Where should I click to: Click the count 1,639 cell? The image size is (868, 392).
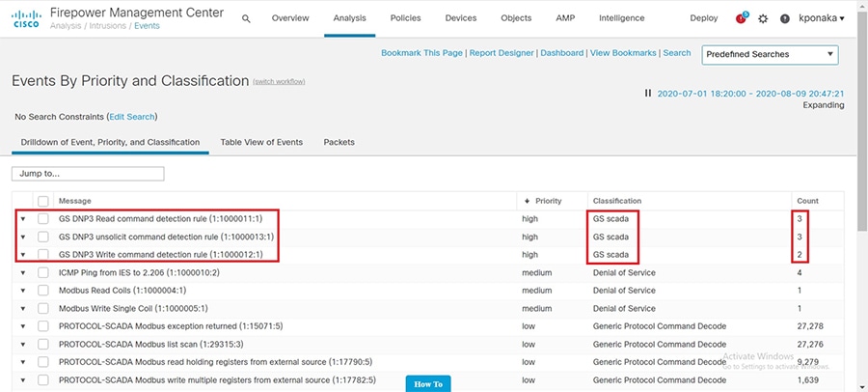coord(806,380)
